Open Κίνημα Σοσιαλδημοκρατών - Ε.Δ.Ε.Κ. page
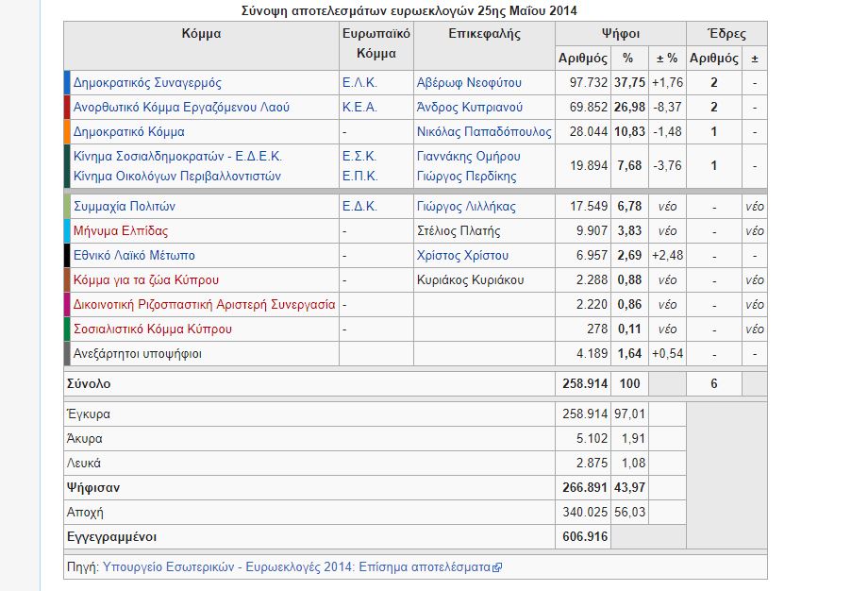 tap(177, 157)
